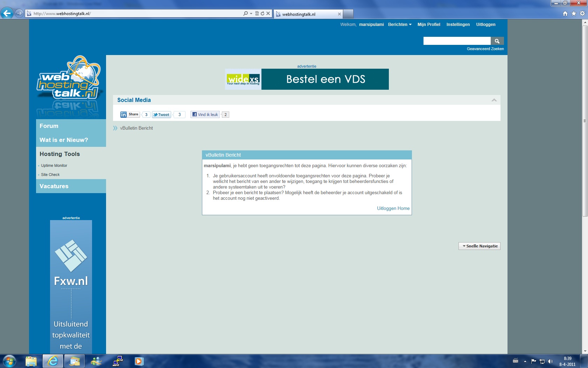Open IE Favorites star icon
Image resolution: width=588 pixels, height=368 pixels.
pyautogui.click(x=574, y=14)
